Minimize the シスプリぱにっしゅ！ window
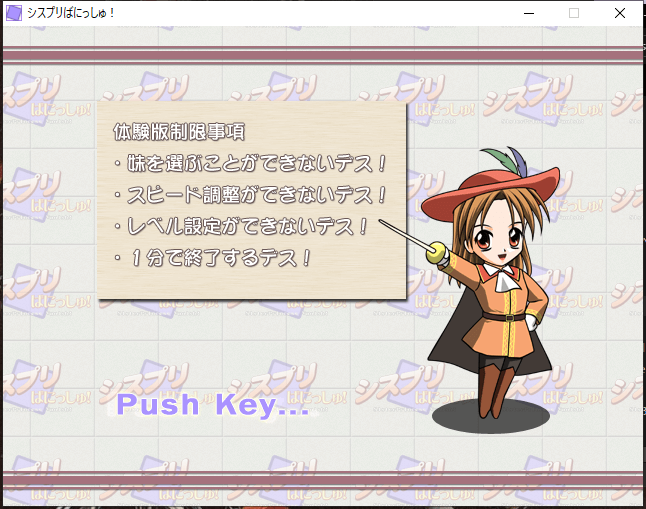Image resolution: width=646 pixels, height=509 pixels. point(527,13)
